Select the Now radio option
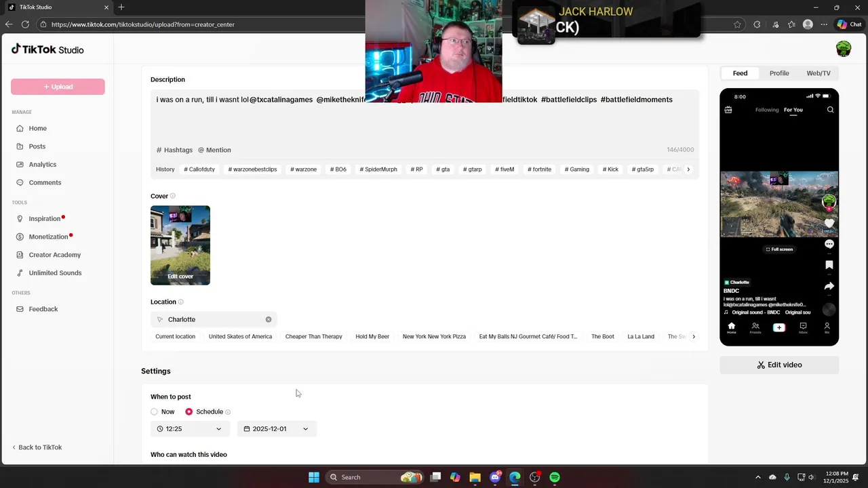Viewport: 868px width, 488px height. click(x=155, y=411)
